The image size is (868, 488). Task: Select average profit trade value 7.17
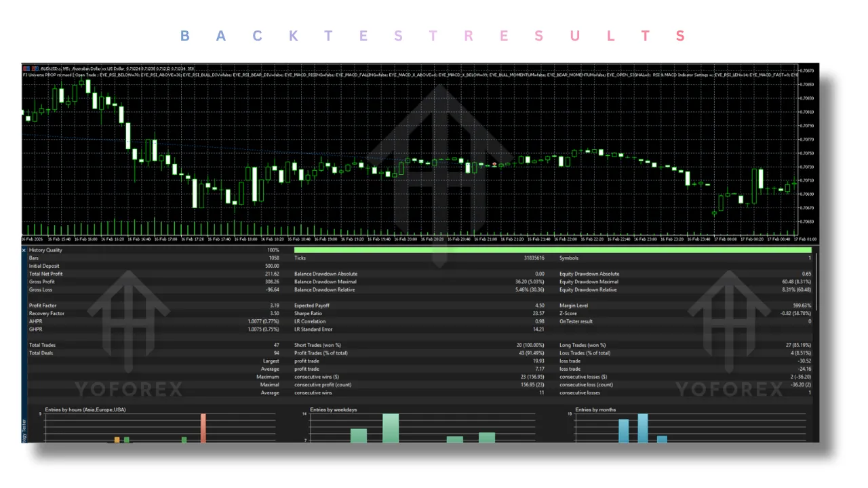(x=540, y=369)
